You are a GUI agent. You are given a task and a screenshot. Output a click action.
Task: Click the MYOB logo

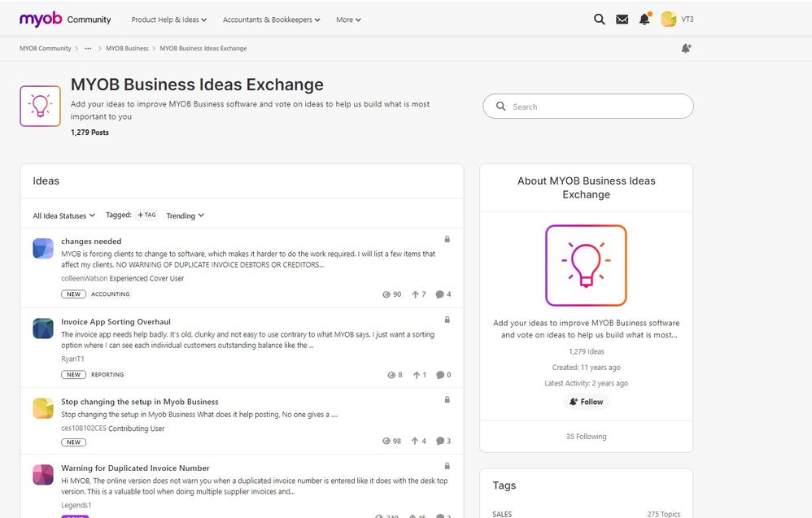coord(39,19)
